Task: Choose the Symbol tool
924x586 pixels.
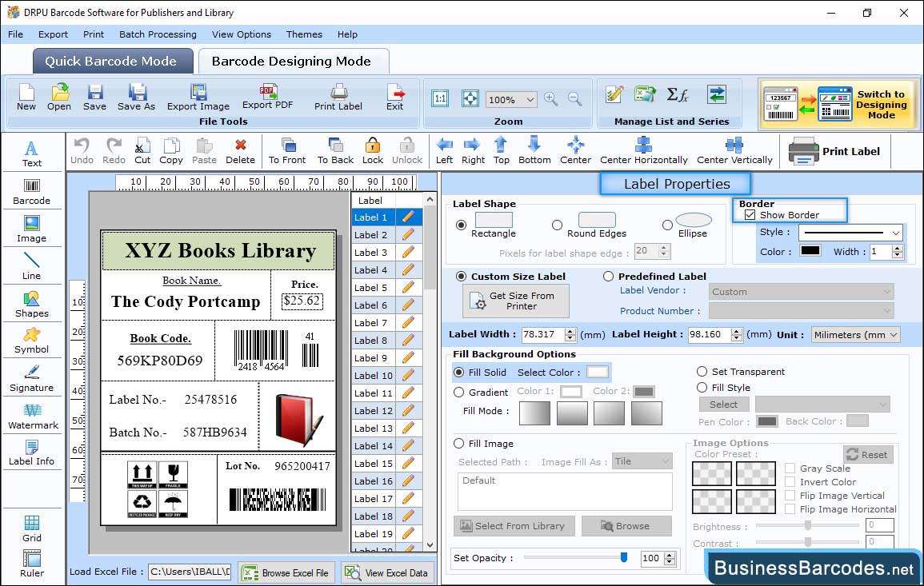Action: point(32,341)
